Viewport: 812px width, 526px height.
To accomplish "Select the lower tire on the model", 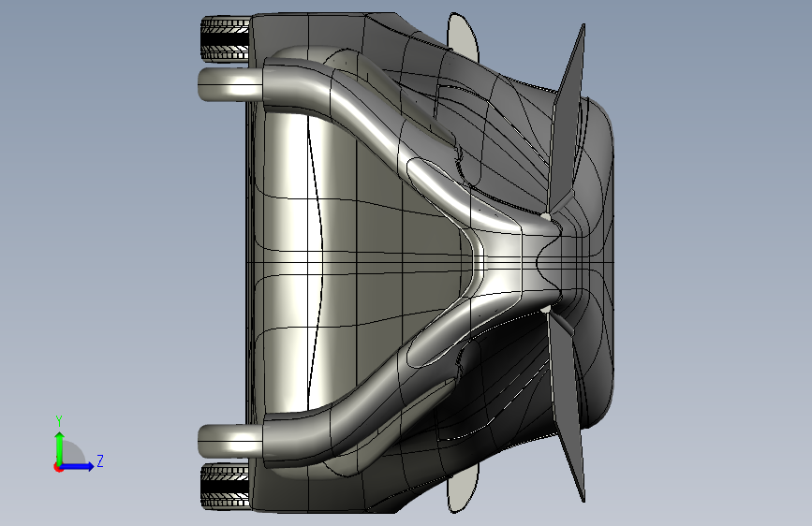I will (x=226, y=486).
